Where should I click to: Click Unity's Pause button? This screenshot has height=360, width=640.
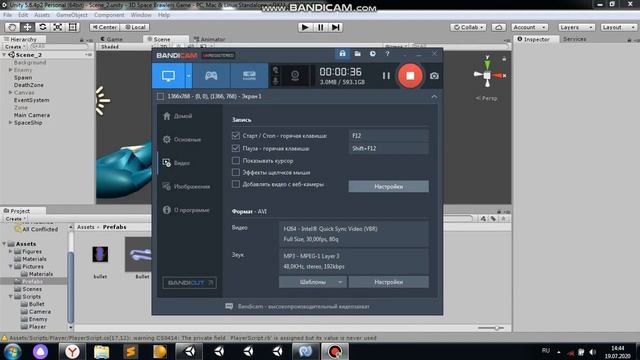(320, 27)
